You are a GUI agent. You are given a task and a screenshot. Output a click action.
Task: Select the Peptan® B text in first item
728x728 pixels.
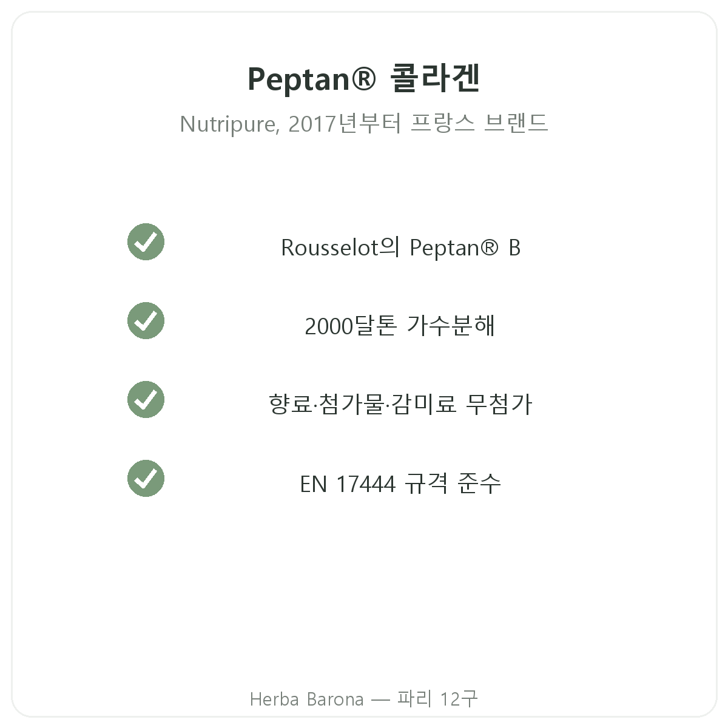tap(465, 248)
